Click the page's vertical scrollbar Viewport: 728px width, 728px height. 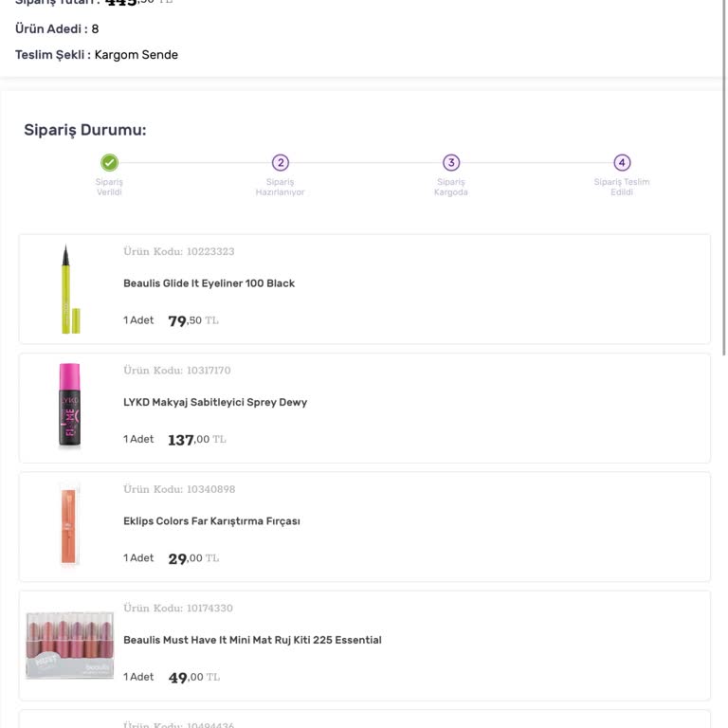point(724,180)
